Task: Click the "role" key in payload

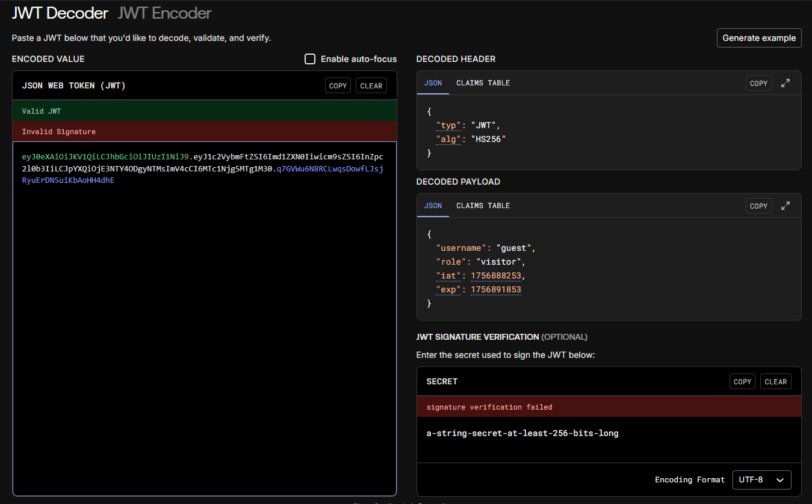Action: pos(451,262)
